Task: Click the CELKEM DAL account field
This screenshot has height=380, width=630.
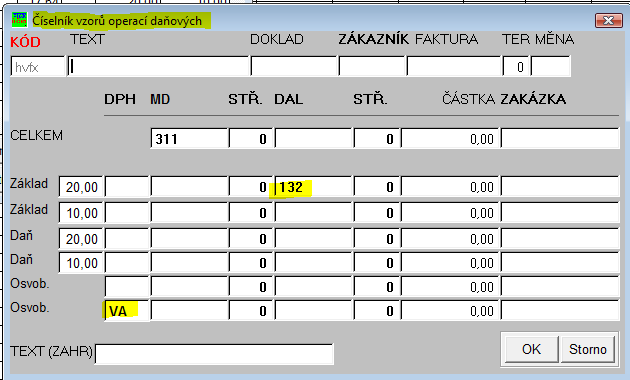Action: coord(313,139)
